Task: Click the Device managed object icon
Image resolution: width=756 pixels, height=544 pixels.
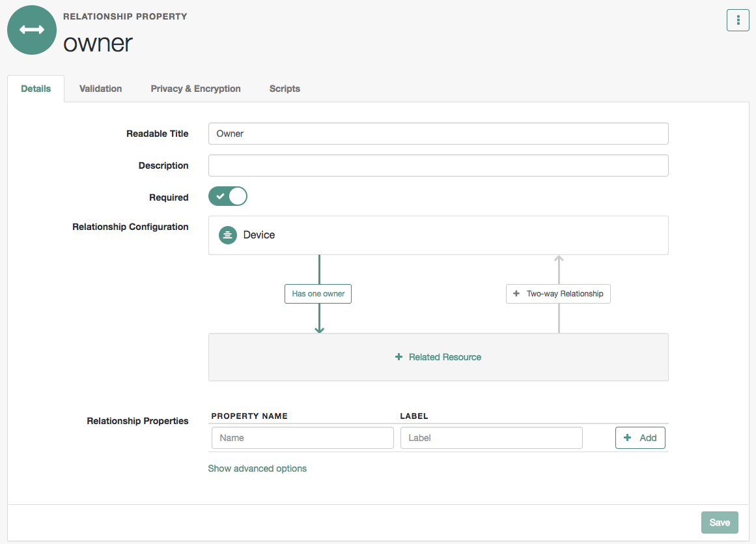Action: [x=227, y=235]
